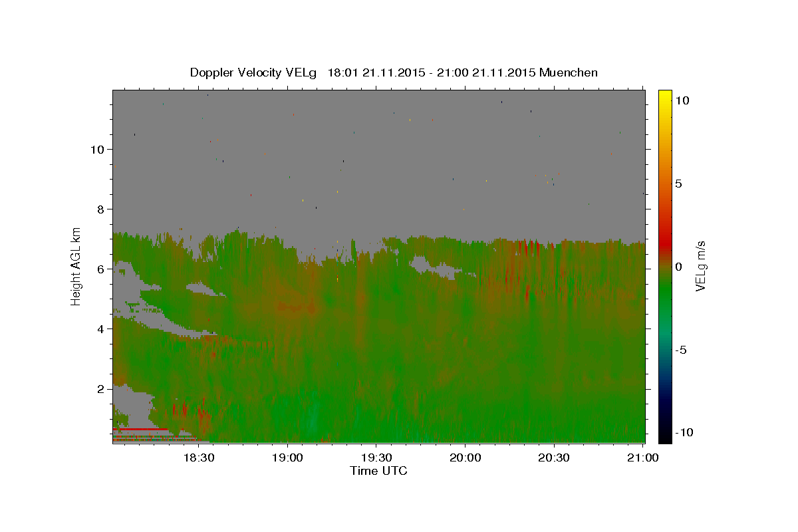Screen dimensions: 798x532
Task: Click the colorbar value '5' label
Action: point(678,184)
